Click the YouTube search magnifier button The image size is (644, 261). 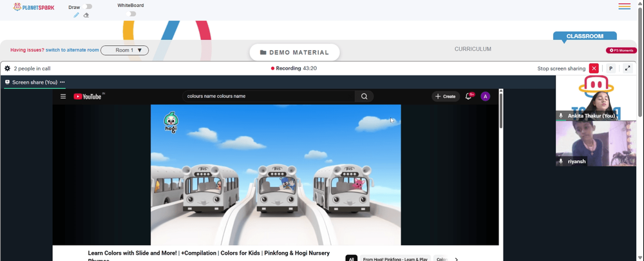[365, 96]
